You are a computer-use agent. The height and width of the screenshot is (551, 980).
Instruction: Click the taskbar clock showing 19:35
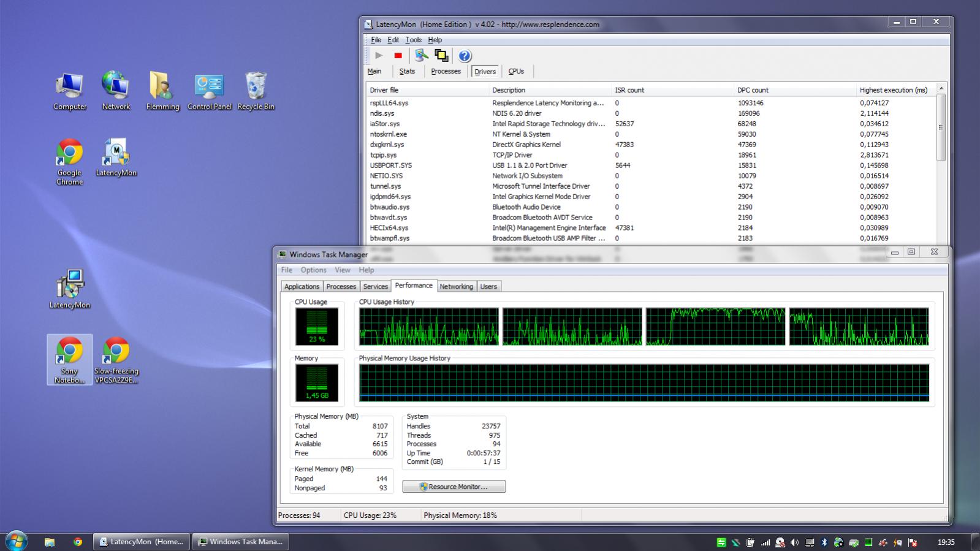click(x=946, y=542)
